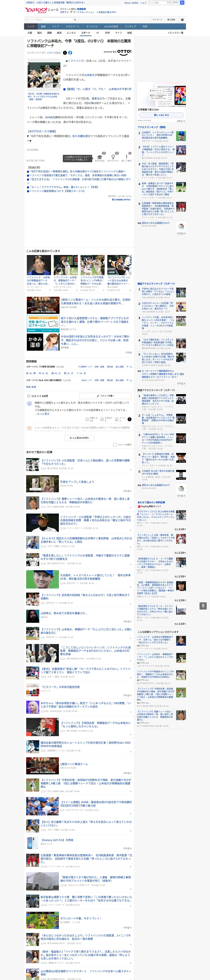Click 詳しくはこちら ad button
Screen dimensions: 210x980
pos(162,115)
